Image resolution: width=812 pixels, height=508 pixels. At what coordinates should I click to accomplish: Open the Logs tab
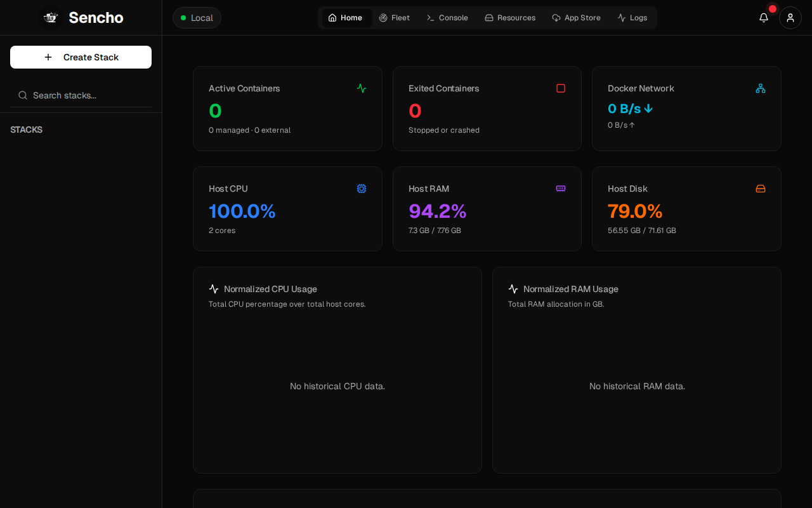pos(632,18)
